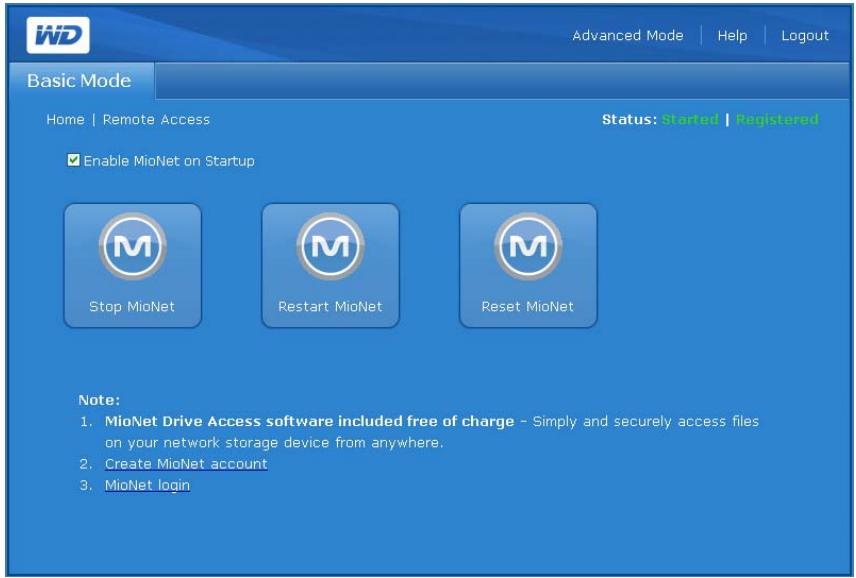The width and height of the screenshot is (856, 578).
Task: Log out using Logout link
Action: (x=805, y=35)
